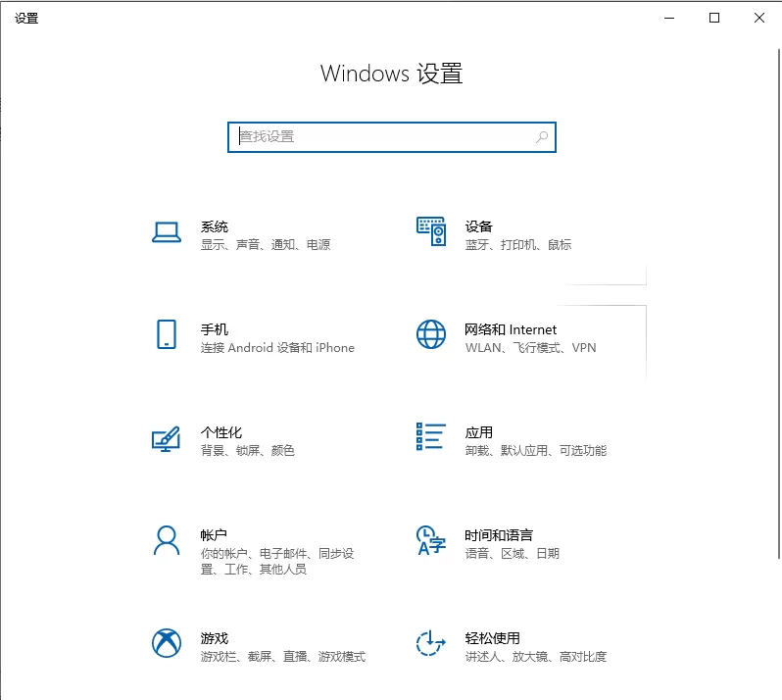Click the 个性化 heading
The width and height of the screenshot is (782, 700).
point(221,432)
